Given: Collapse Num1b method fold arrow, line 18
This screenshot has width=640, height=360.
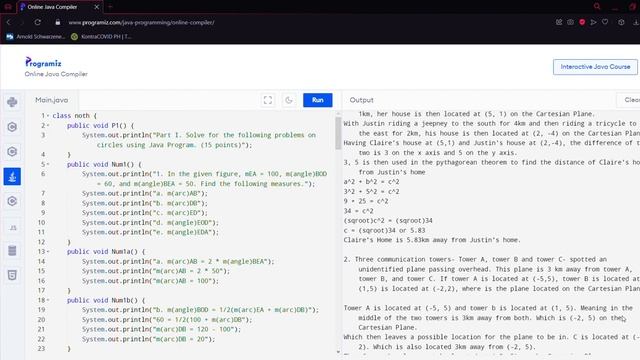Looking at the screenshot, I should 48,300.
